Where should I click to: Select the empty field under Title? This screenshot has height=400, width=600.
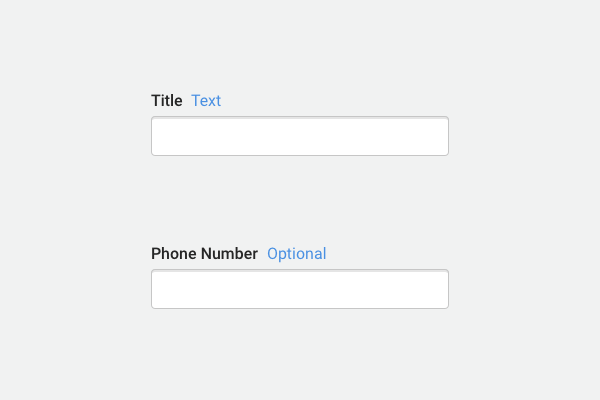[x=300, y=136]
